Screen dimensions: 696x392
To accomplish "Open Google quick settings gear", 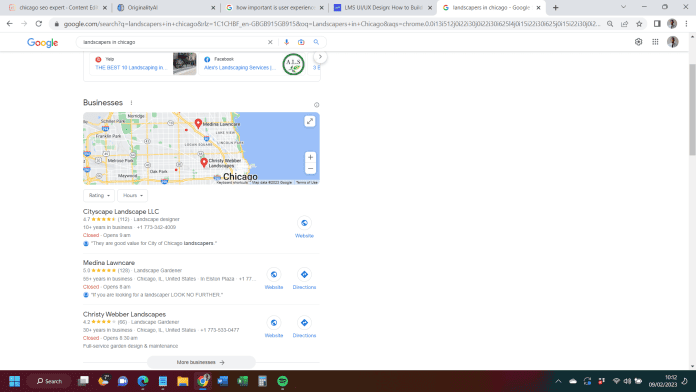I will coord(638,42).
